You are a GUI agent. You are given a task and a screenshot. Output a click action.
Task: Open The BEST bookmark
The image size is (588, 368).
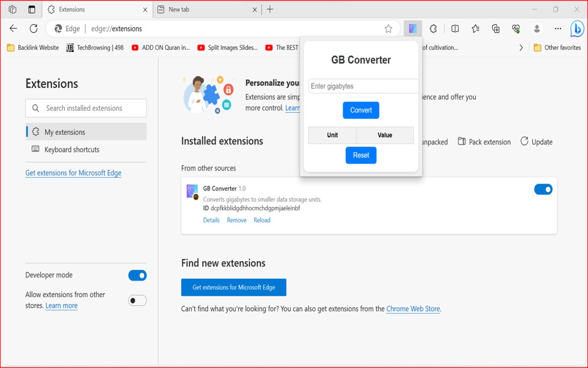point(282,48)
